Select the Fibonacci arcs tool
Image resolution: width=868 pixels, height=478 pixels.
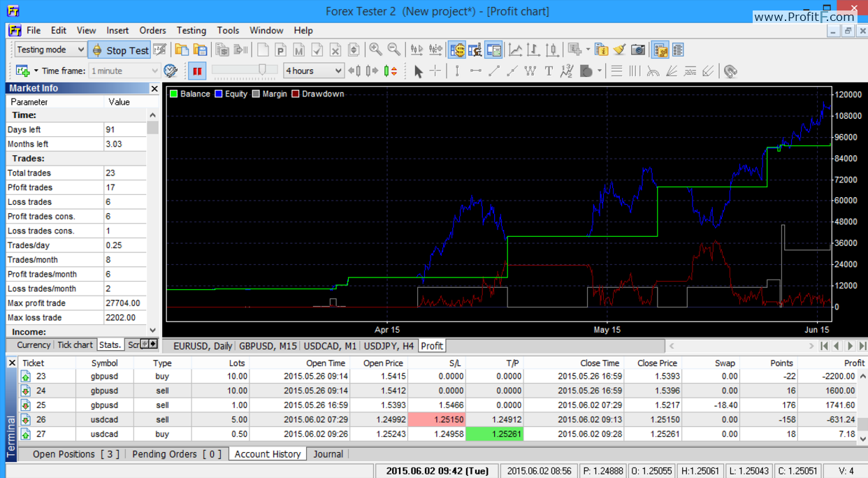(653, 71)
